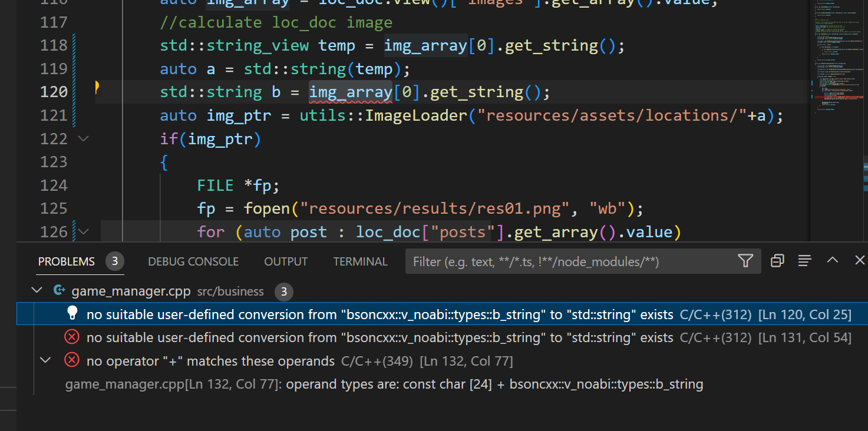The width and height of the screenshot is (868, 431).
Task: Close the bottom panel with X icon
Action: pyautogui.click(x=859, y=260)
